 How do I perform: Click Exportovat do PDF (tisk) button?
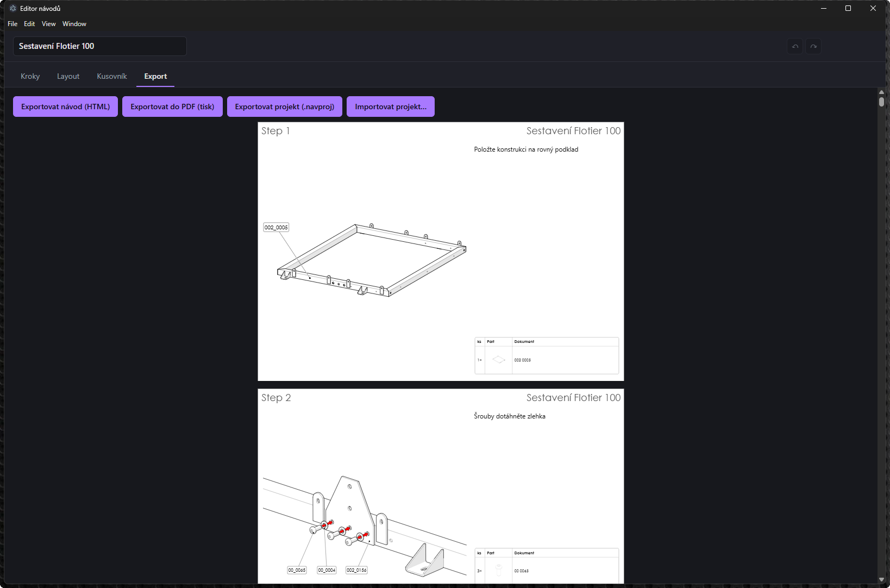click(172, 107)
